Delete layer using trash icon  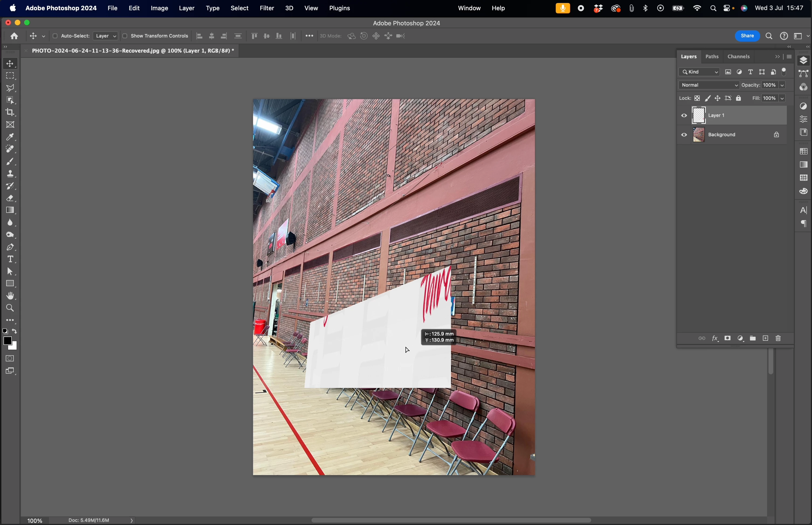tap(779, 339)
